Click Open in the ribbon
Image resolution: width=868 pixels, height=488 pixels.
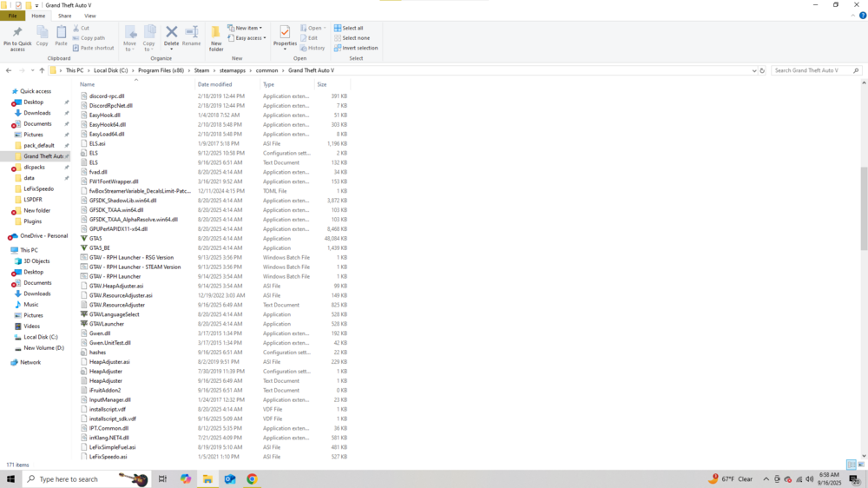pyautogui.click(x=313, y=28)
